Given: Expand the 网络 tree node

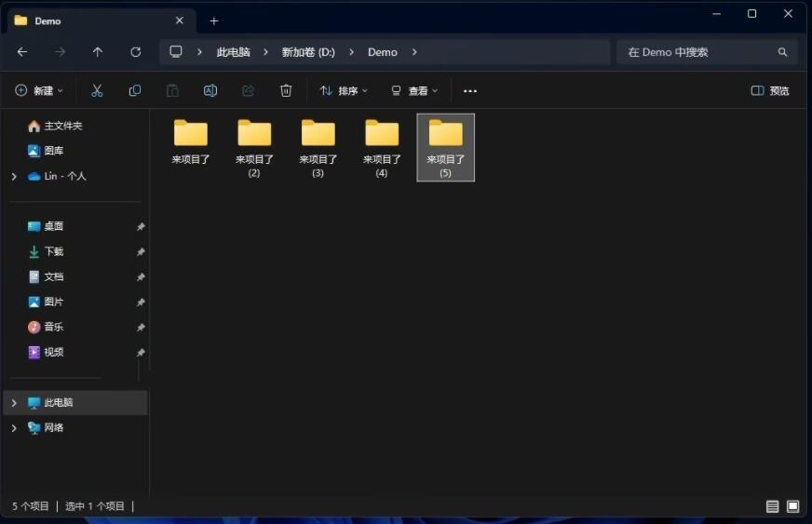Looking at the screenshot, I should click(x=14, y=428).
